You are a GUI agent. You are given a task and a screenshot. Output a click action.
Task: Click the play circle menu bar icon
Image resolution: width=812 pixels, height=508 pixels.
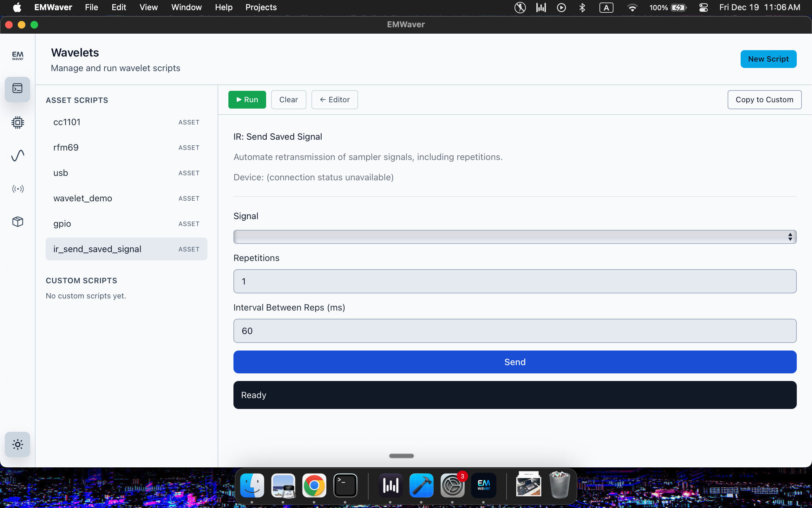(x=561, y=7)
